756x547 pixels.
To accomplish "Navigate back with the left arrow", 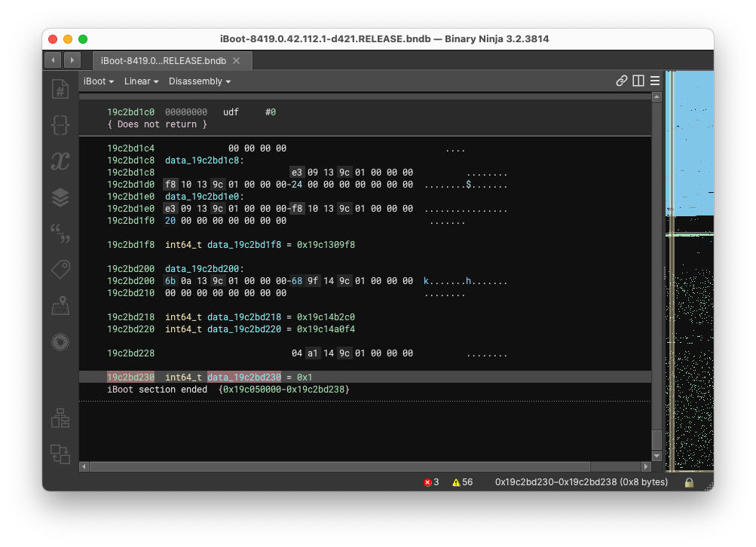I will (53, 60).
